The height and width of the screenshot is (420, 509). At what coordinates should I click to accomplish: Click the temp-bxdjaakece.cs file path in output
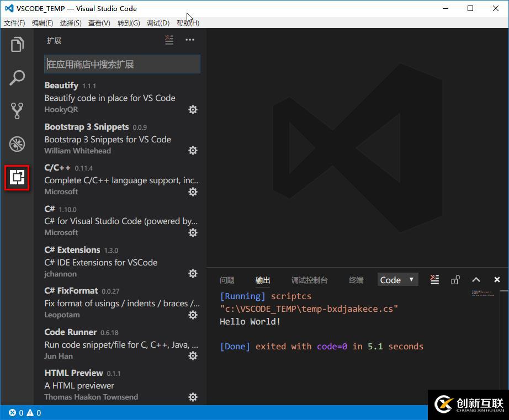point(309,309)
